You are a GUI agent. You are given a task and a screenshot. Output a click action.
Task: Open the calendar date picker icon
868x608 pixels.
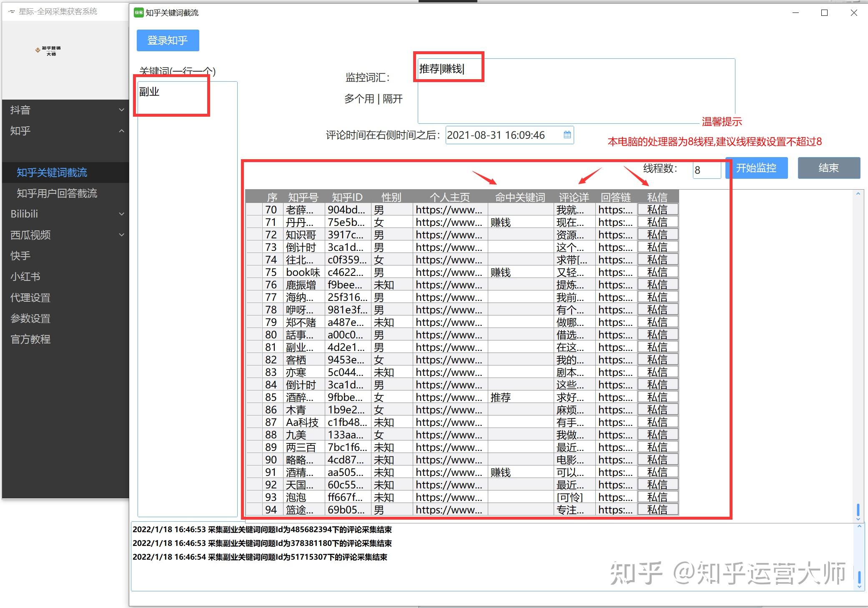point(567,135)
